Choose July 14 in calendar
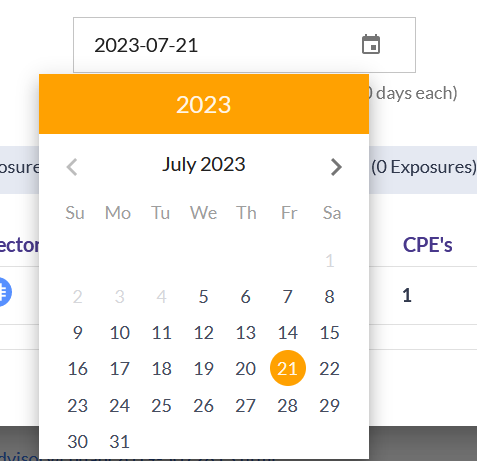477x461 pixels. point(288,332)
